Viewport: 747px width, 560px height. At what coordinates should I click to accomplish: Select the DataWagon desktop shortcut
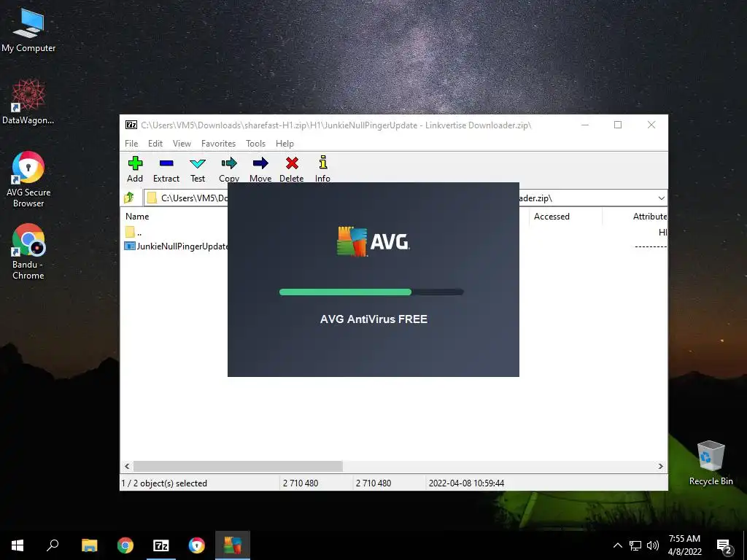point(28,101)
